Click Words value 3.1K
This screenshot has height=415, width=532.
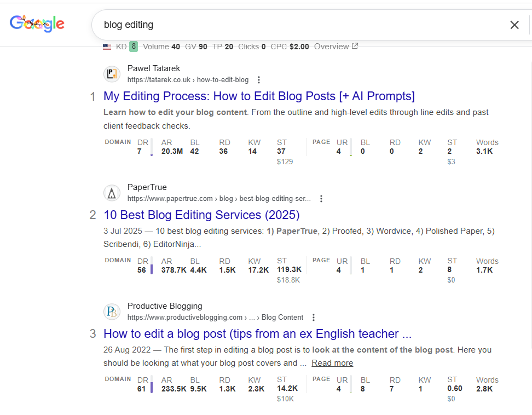coord(484,151)
